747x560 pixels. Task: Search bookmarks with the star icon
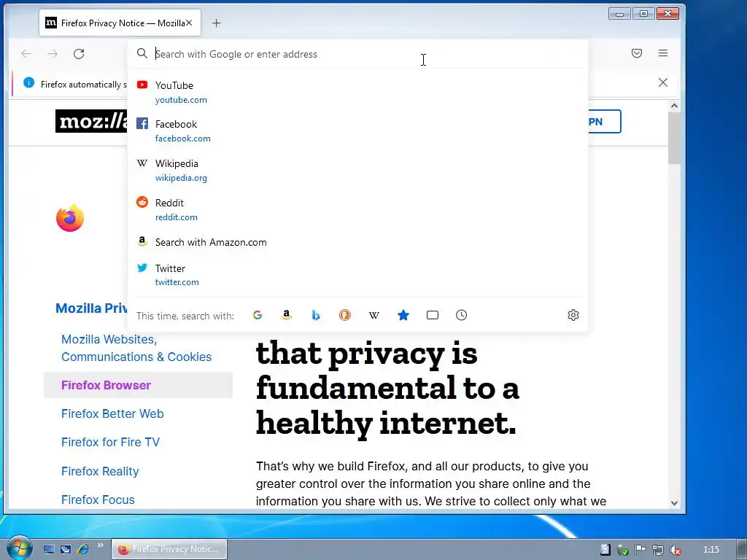point(403,315)
